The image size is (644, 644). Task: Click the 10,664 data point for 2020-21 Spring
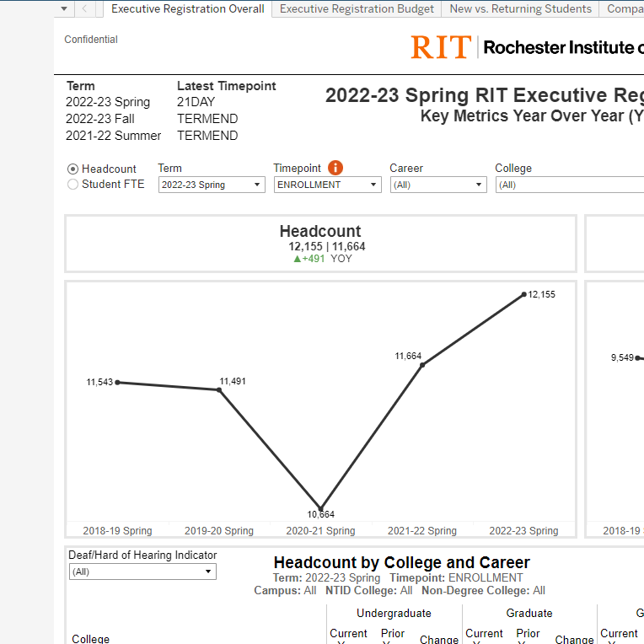(320, 508)
